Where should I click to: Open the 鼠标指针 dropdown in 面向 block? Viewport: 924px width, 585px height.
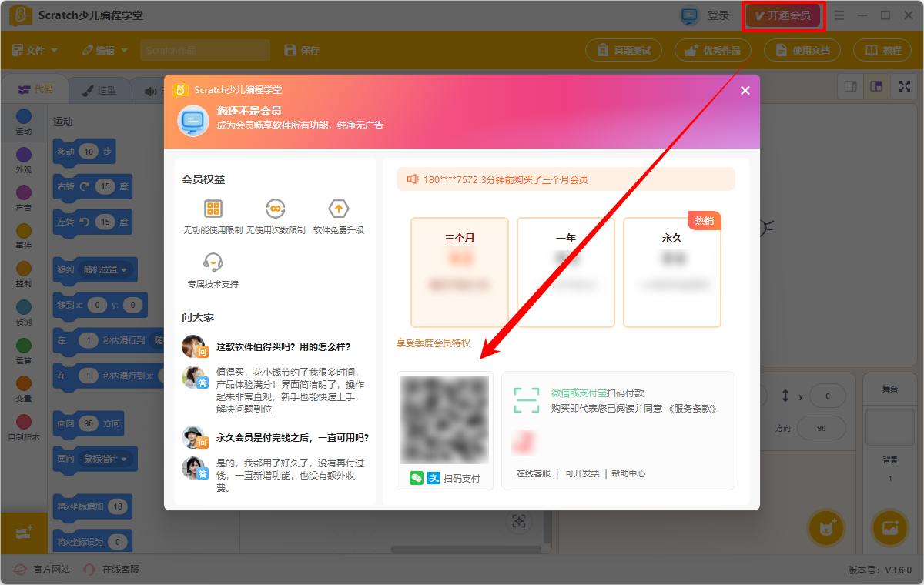click(106, 459)
